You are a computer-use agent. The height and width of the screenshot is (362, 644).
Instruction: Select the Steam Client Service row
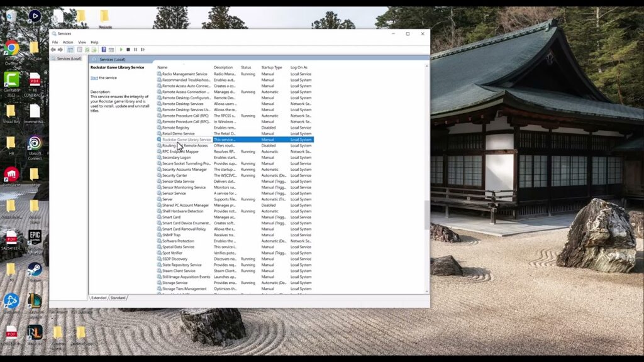[235, 271]
